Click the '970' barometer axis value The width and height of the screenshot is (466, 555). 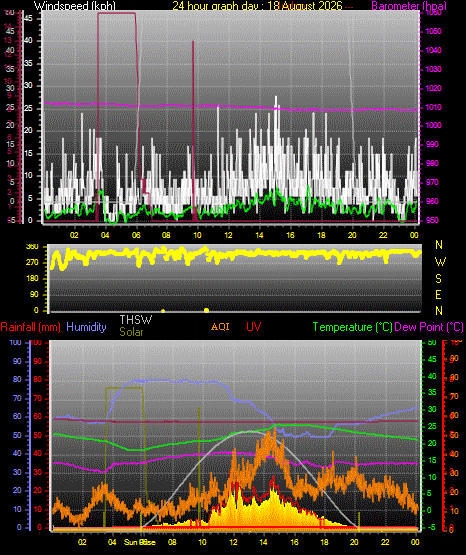[431, 182]
